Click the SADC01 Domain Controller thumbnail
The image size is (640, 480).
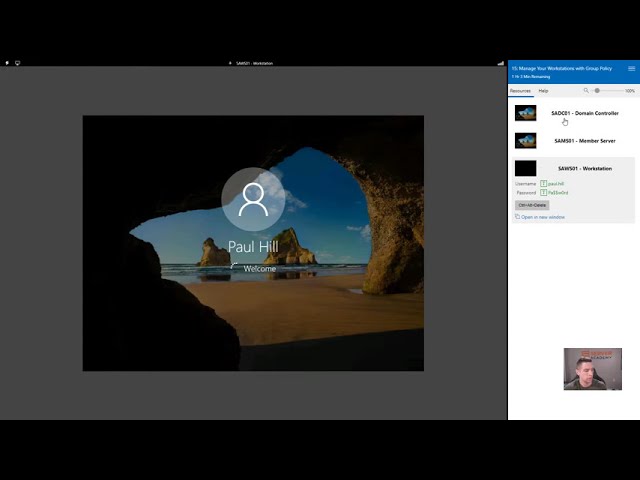(526, 113)
